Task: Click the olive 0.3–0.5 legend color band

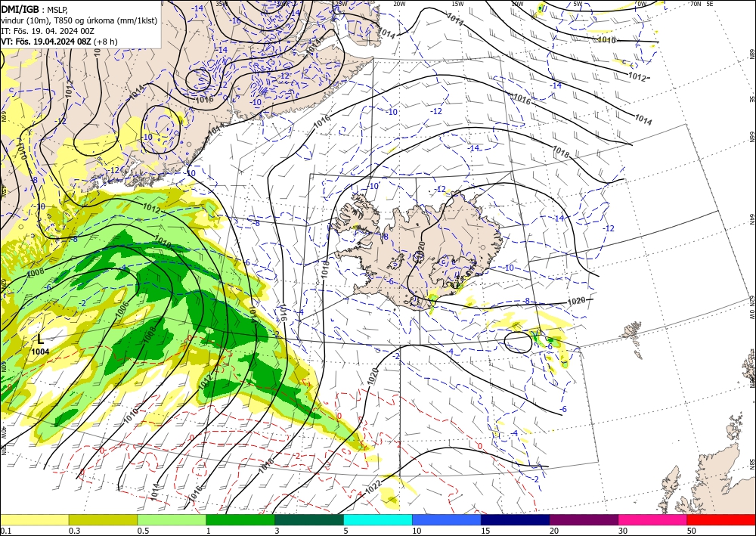Action: click(x=103, y=519)
